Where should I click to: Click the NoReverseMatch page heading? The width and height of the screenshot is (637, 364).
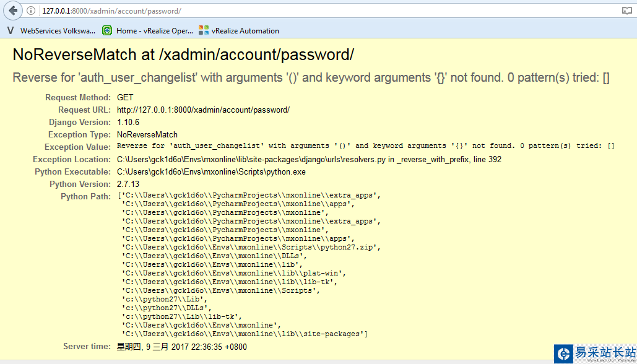(x=183, y=54)
